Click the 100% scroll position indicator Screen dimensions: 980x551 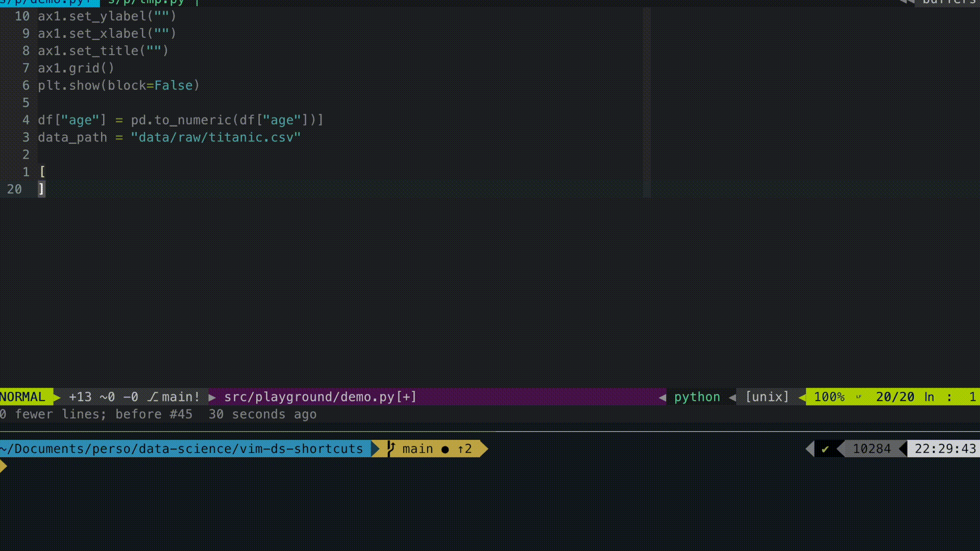[x=829, y=397]
